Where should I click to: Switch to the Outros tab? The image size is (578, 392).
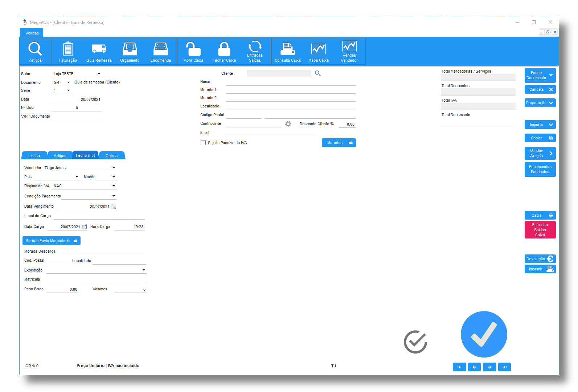click(x=111, y=156)
